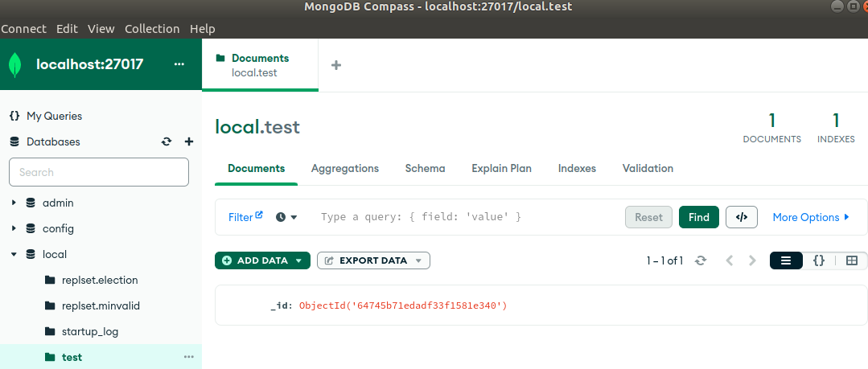Go to next page of documents
This screenshot has width=868, height=369.
coord(752,260)
